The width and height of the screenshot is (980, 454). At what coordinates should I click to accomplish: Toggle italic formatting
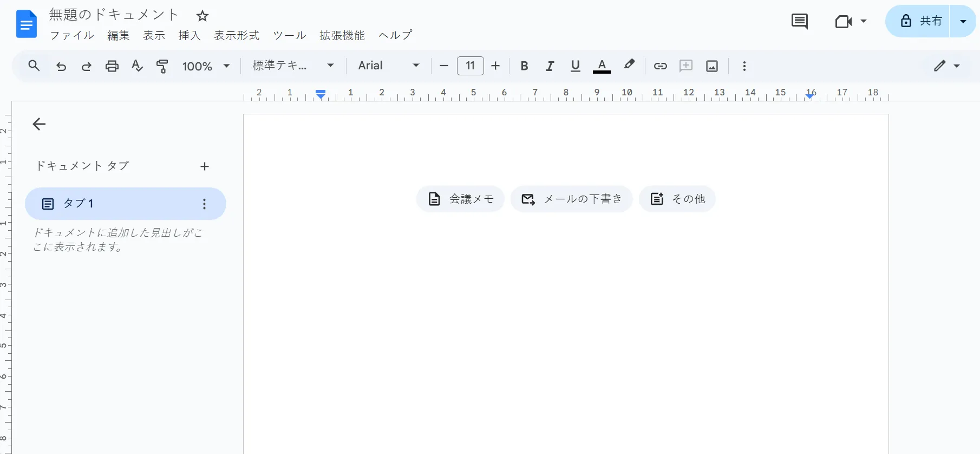[550, 66]
